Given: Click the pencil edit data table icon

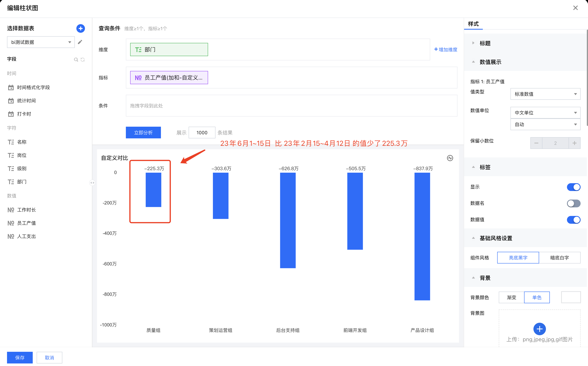Looking at the screenshot, I should [x=80, y=42].
